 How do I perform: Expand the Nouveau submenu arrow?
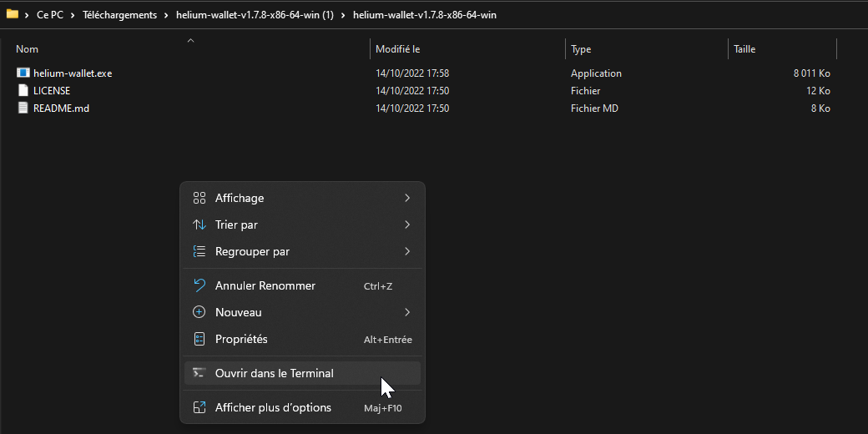click(x=407, y=312)
